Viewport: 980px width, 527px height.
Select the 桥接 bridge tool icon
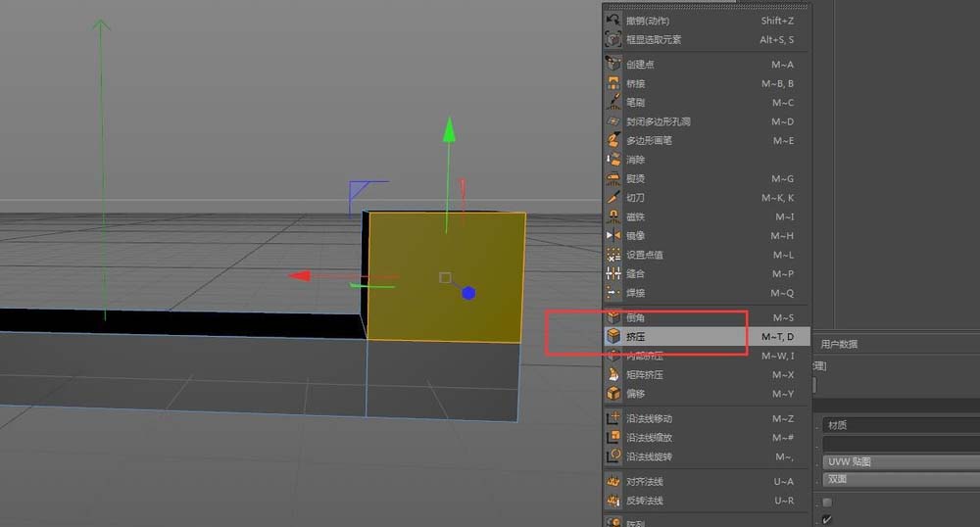tap(613, 83)
